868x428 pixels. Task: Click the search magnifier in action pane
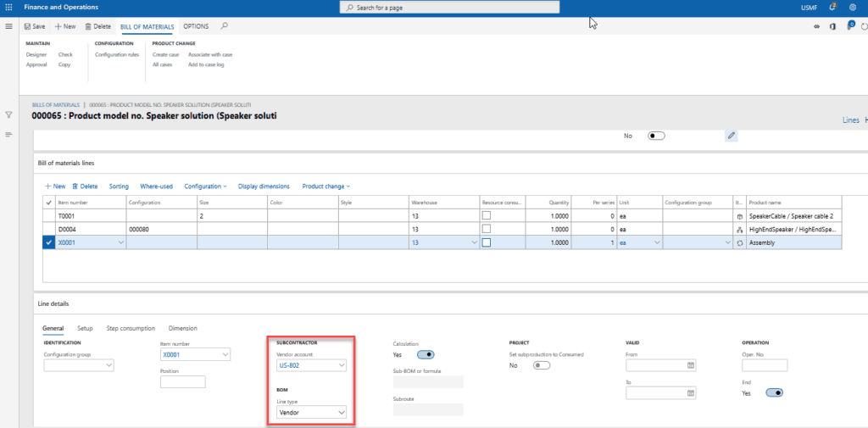[224, 26]
